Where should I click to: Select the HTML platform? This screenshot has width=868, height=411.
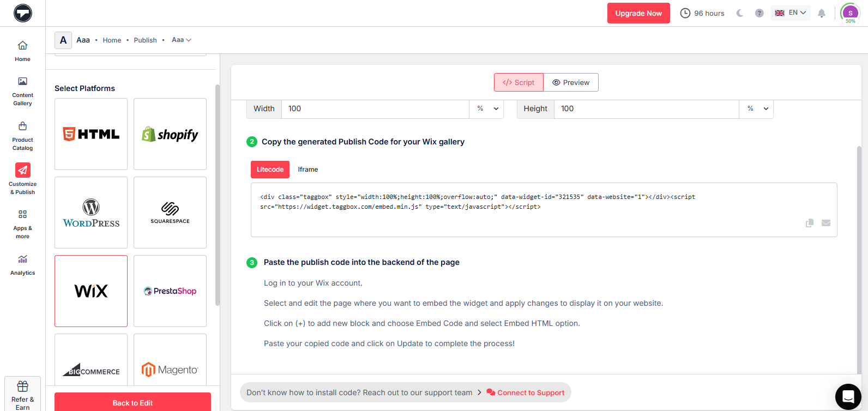pyautogui.click(x=91, y=134)
